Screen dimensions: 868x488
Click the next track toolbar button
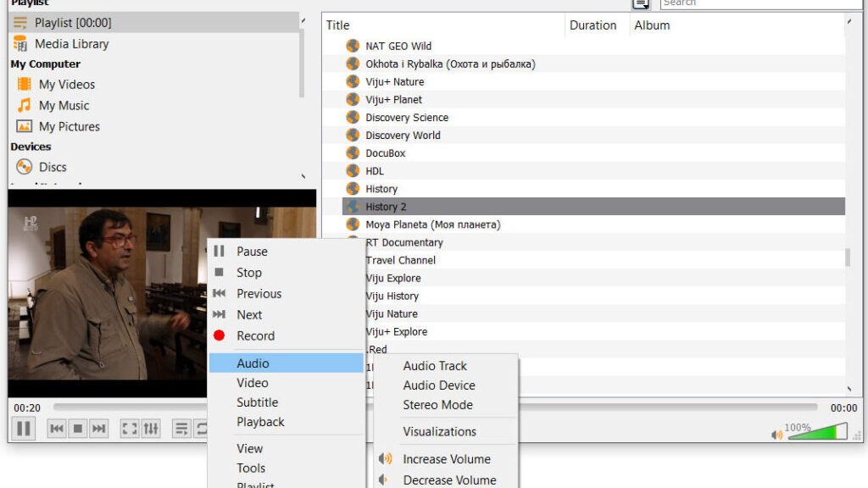tap(98, 428)
